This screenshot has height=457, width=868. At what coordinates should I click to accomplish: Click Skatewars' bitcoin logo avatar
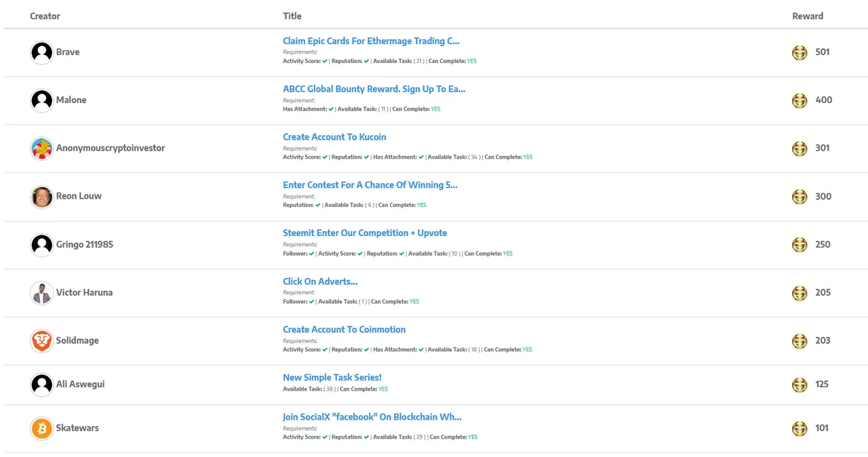click(x=42, y=429)
